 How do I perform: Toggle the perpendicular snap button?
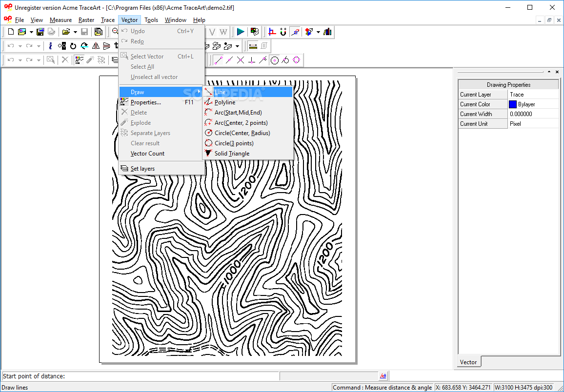(x=252, y=60)
